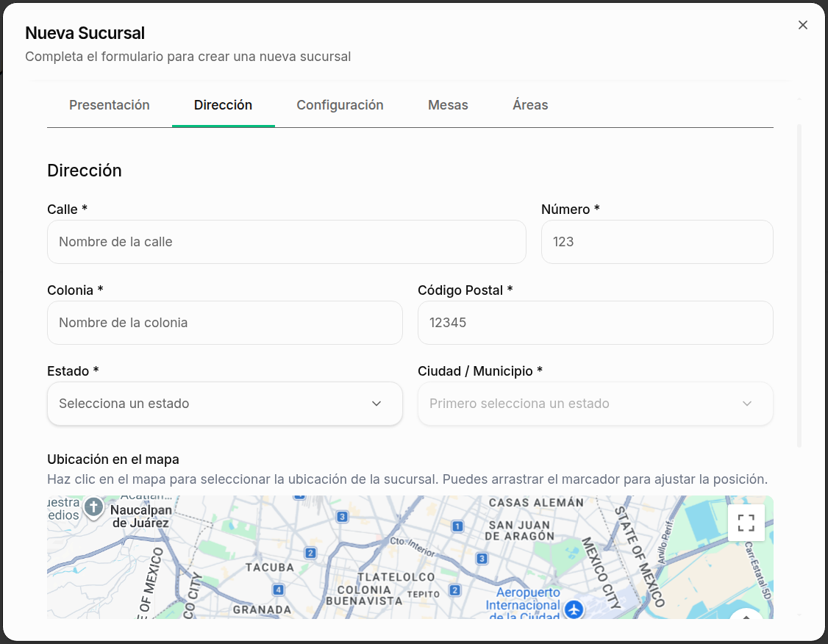The height and width of the screenshot is (644, 828).
Task: Click the church marker near Naucalpan
Action: [93, 507]
